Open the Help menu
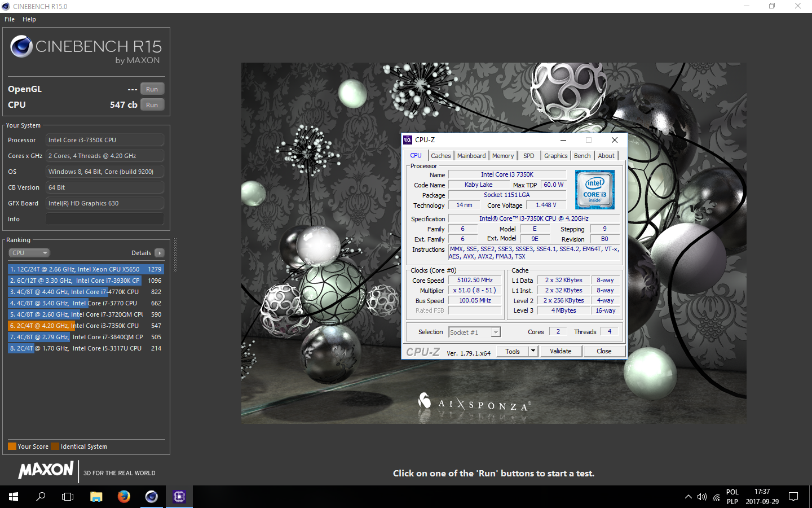 click(x=29, y=19)
